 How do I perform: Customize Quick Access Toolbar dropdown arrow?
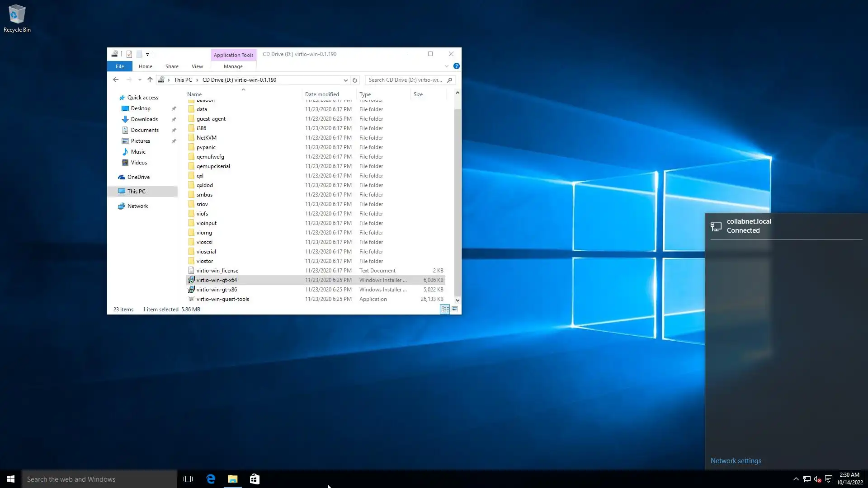(x=147, y=54)
